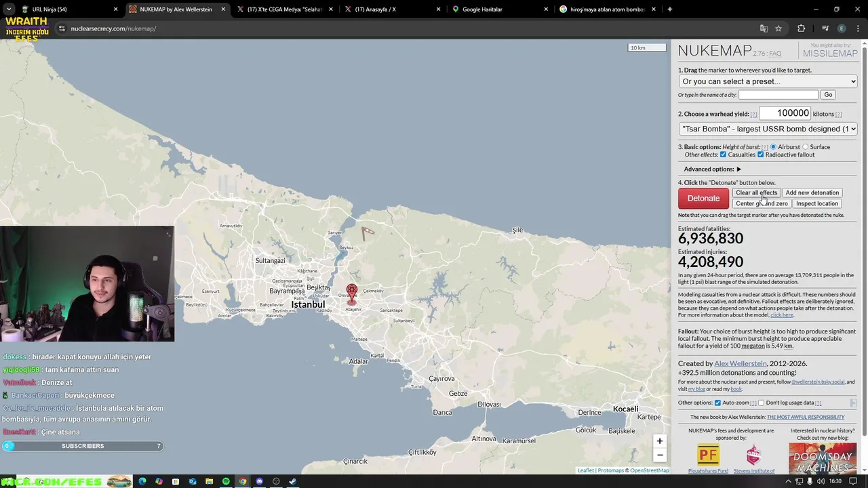Toggle the Casualties checkbox
The image size is (868, 488).
723,155
